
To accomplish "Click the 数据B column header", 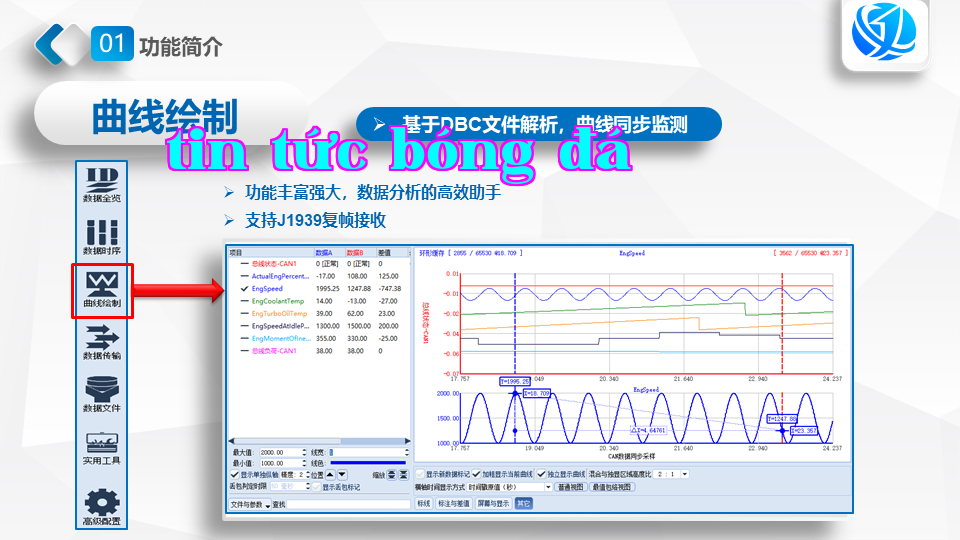I will pyautogui.click(x=361, y=252).
